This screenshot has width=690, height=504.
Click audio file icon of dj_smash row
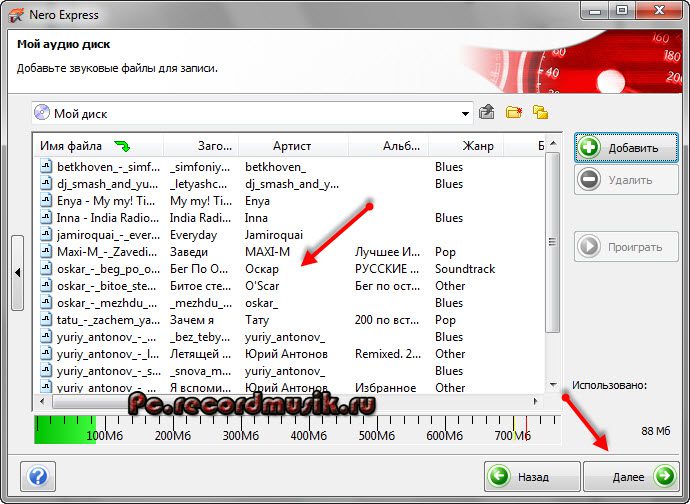coord(46,184)
